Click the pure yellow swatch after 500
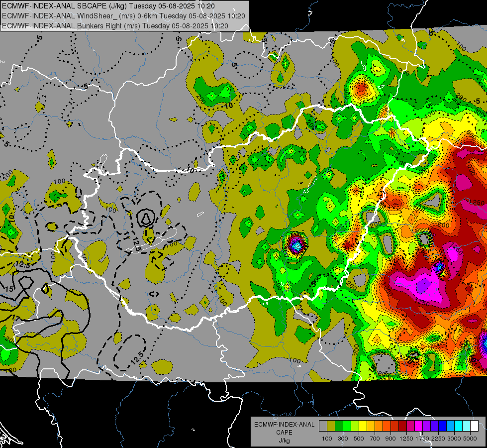The width and height of the screenshot is (487, 448). pos(363,426)
